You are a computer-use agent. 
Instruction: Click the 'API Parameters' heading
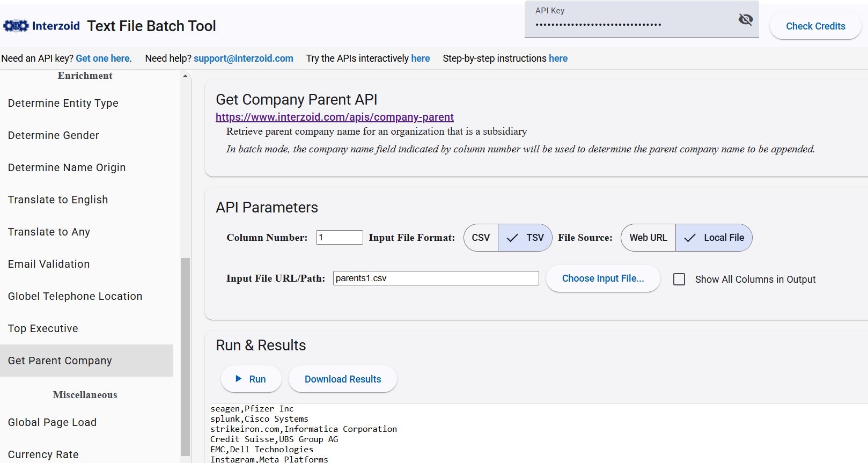[267, 207]
